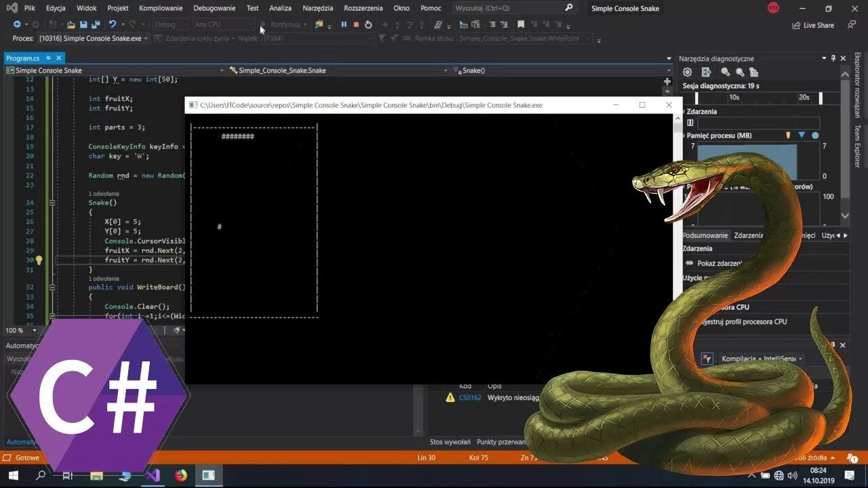Open the Narzędzia menu
The width and height of the screenshot is (868, 488).
[318, 8]
